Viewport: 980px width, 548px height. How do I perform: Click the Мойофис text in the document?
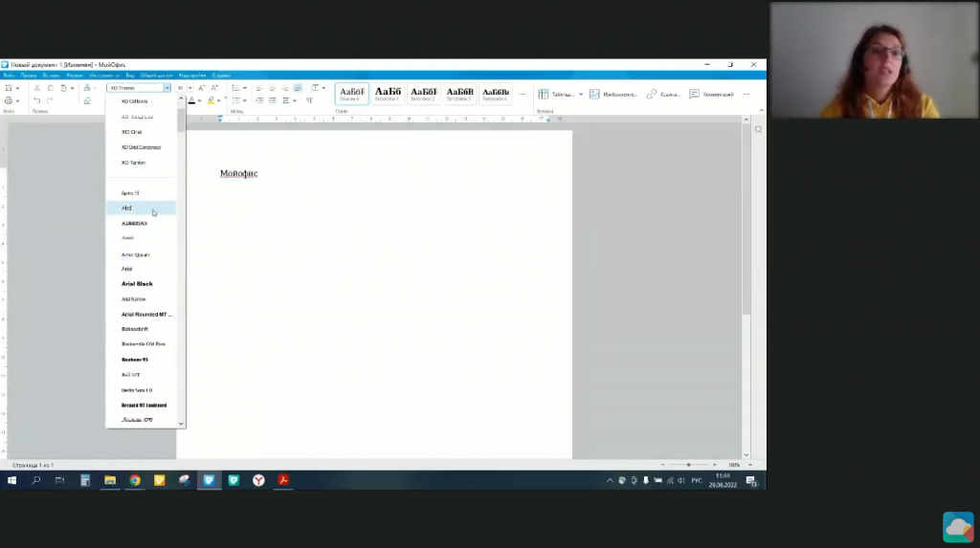(x=238, y=174)
